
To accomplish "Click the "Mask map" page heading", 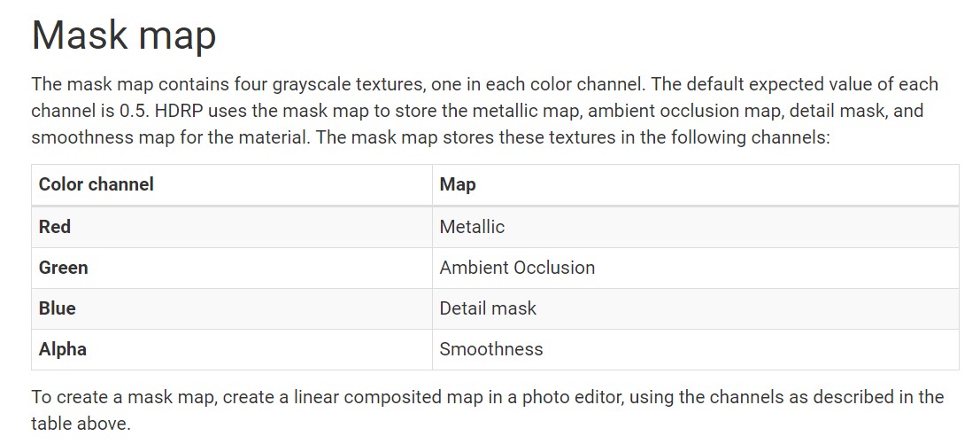I will tap(124, 36).
